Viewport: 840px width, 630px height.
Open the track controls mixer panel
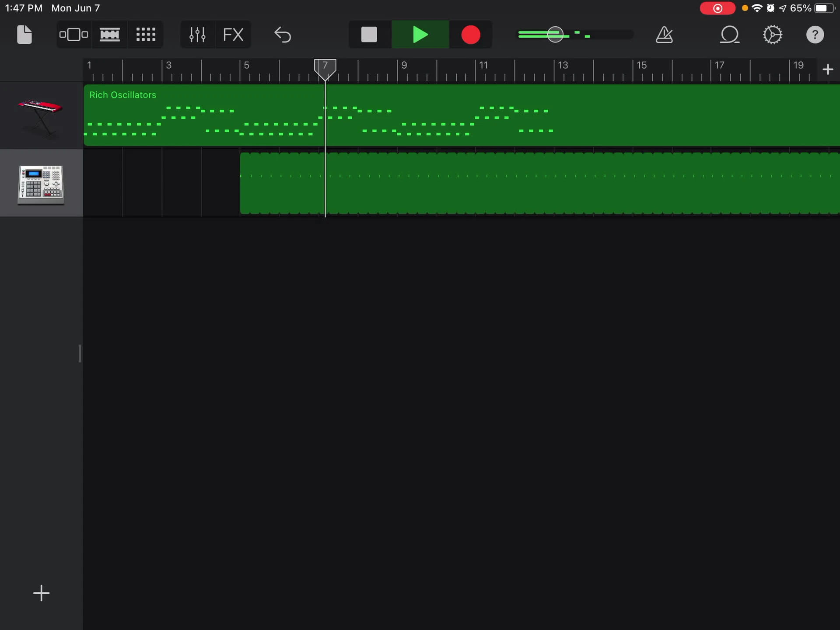pos(197,35)
